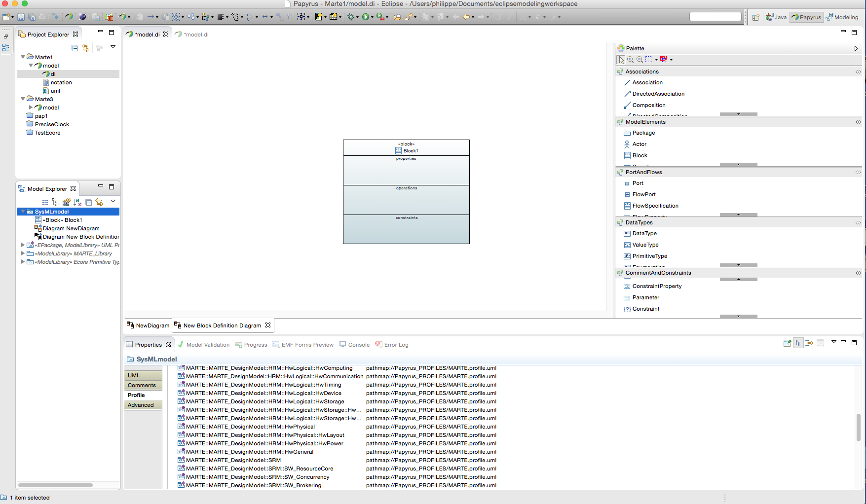
Task: Open the Project Explorer view menu dropdown
Action: click(x=113, y=47)
